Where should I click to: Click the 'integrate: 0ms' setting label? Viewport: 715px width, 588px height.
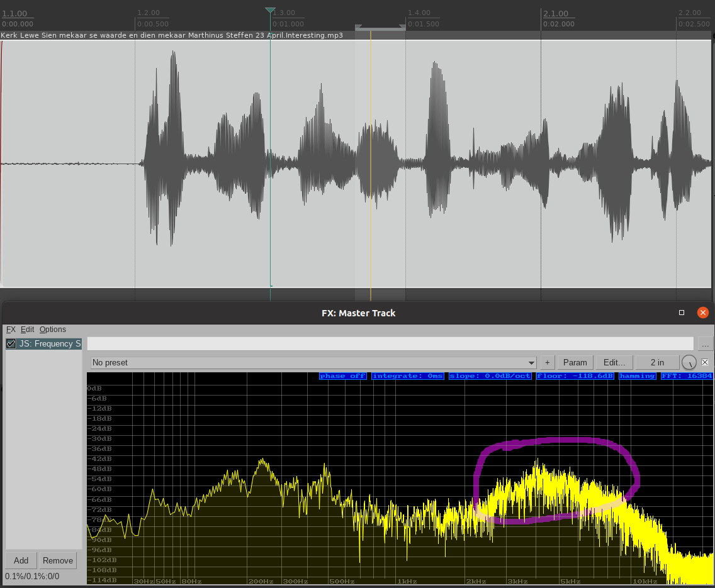coord(408,376)
